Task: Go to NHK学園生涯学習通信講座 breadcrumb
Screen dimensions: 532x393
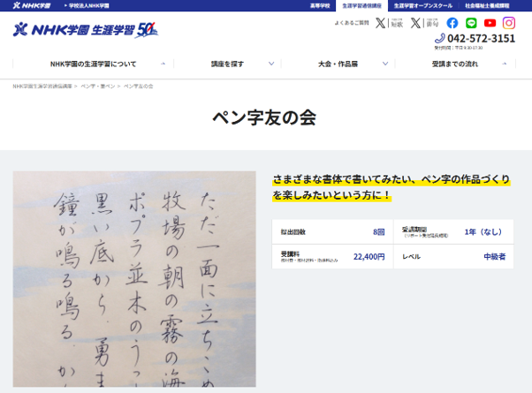Action: [42, 87]
